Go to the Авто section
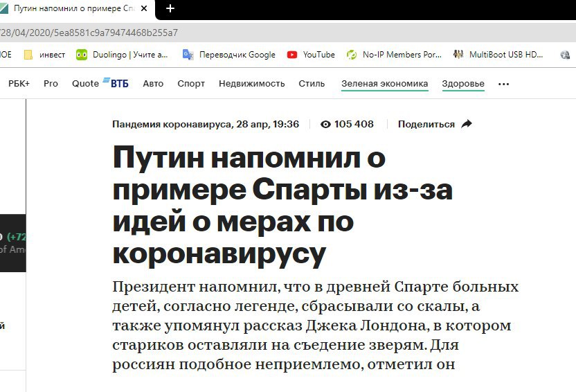The height and width of the screenshot is (392, 576). point(153,84)
